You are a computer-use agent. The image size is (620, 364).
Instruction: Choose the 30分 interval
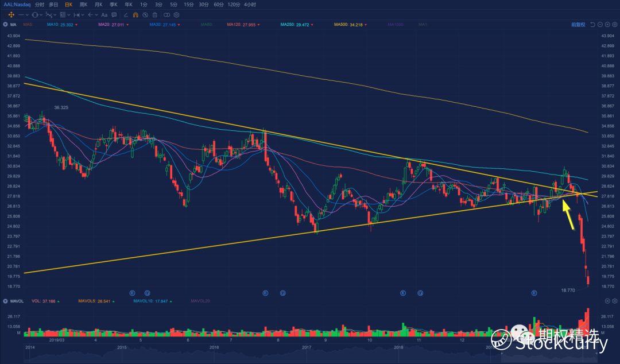[204, 5]
